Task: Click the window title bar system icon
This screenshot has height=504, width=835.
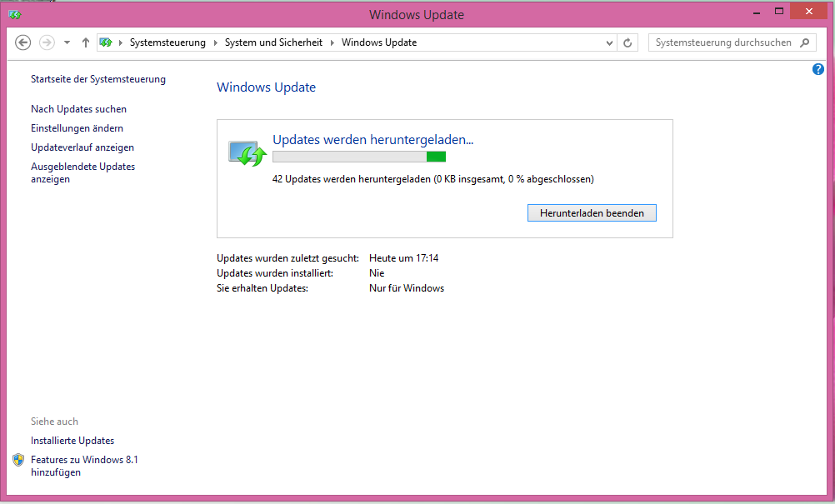Action: (15, 14)
